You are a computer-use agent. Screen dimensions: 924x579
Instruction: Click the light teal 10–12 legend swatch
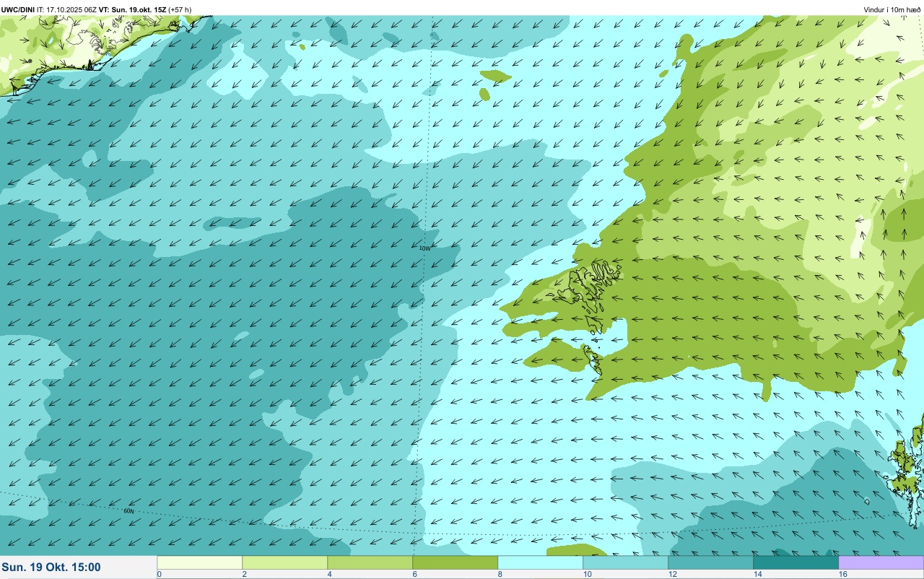point(625,562)
